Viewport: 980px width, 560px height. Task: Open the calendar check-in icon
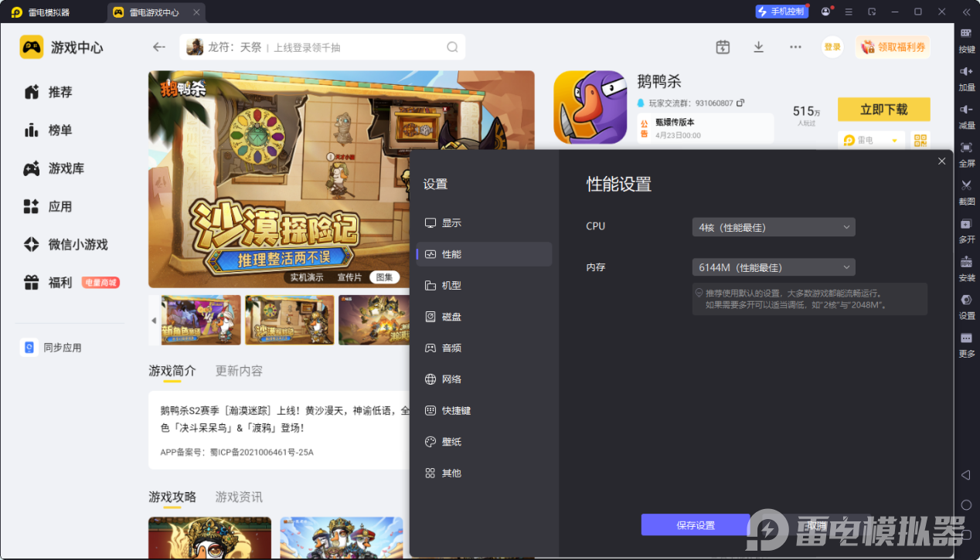point(723,47)
